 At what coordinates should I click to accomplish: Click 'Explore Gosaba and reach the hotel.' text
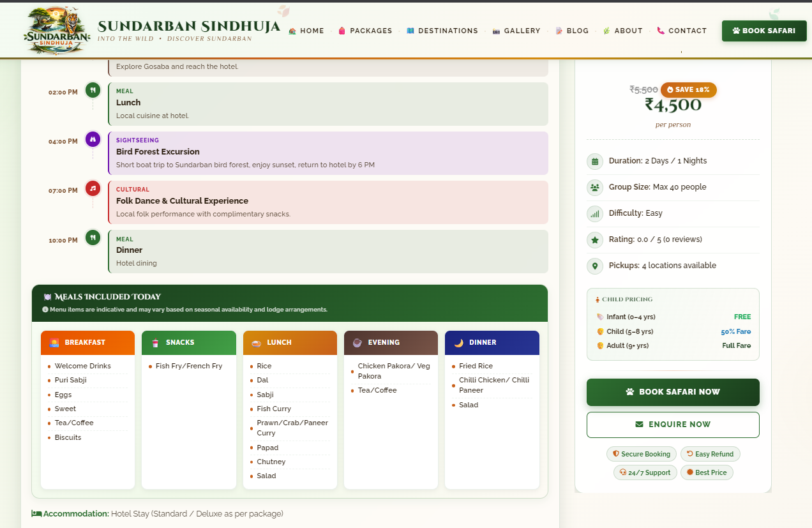pos(177,66)
